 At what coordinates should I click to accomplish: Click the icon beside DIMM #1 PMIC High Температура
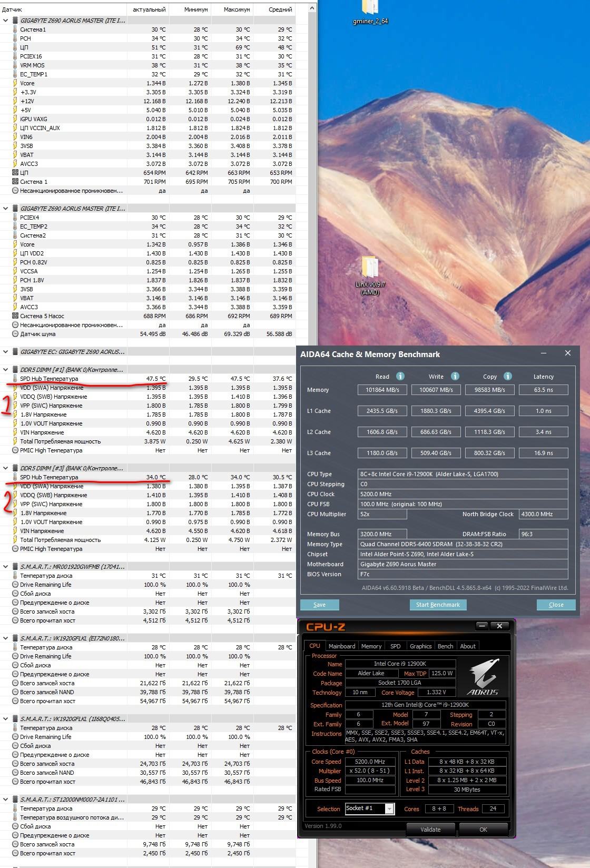(15, 450)
